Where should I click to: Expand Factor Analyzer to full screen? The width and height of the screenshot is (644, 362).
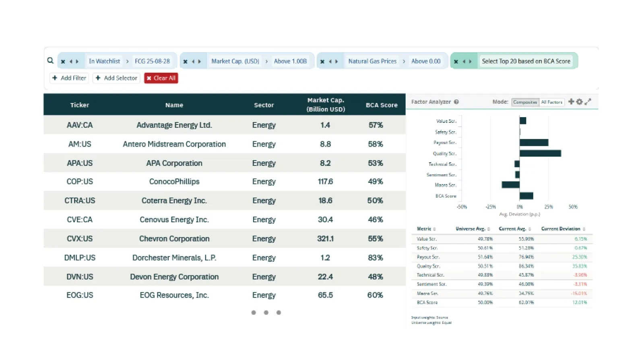tap(588, 101)
